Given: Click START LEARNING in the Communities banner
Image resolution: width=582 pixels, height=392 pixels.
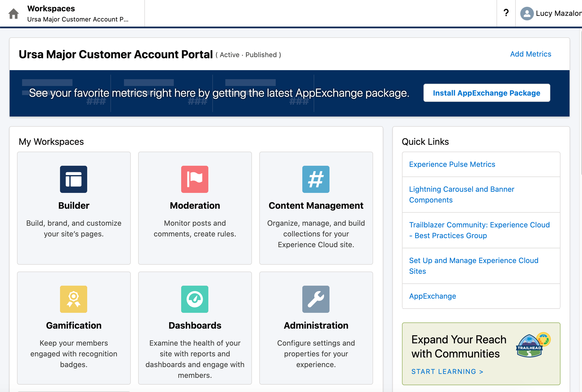Looking at the screenshot, I should click(447, 372).
